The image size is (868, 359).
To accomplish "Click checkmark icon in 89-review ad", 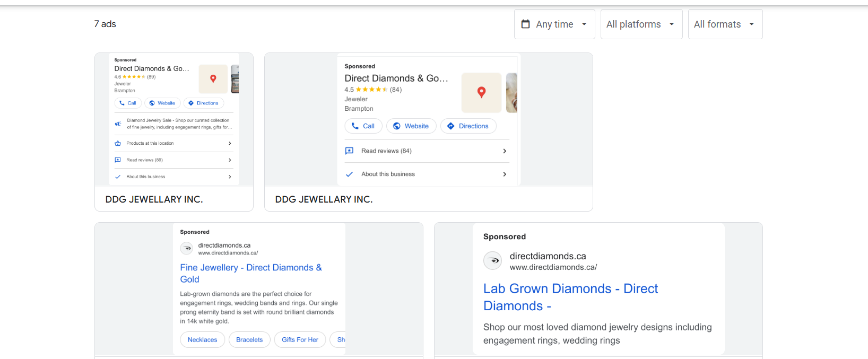I will click(x=118, y=177).
